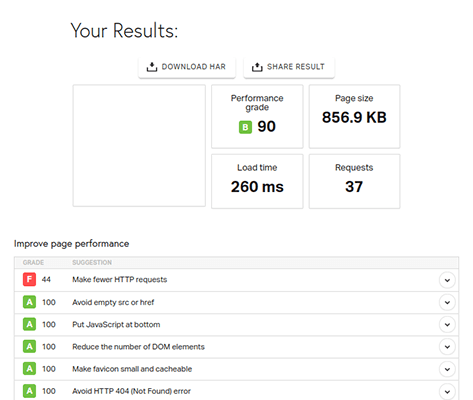Click the Requests 37 value

pyautogui.click(x=354, y=187)
